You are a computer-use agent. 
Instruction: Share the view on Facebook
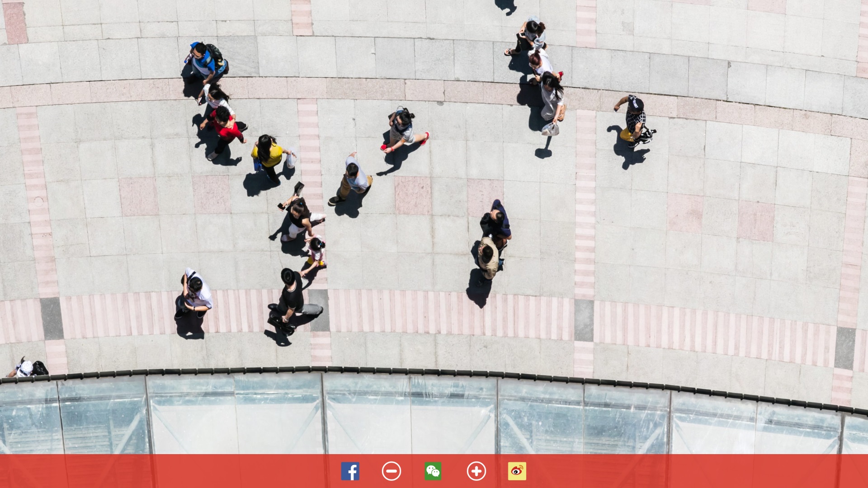tap(350, 471)
